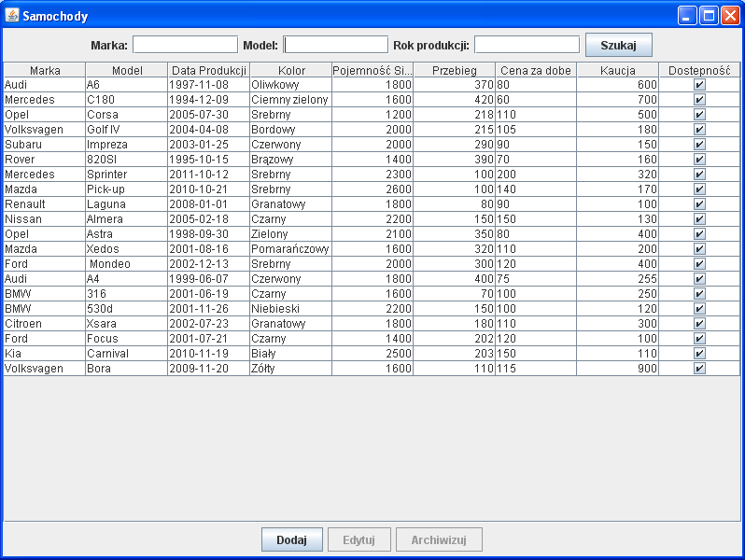Click the Cena za dobe column header

(x=536, y=70)
